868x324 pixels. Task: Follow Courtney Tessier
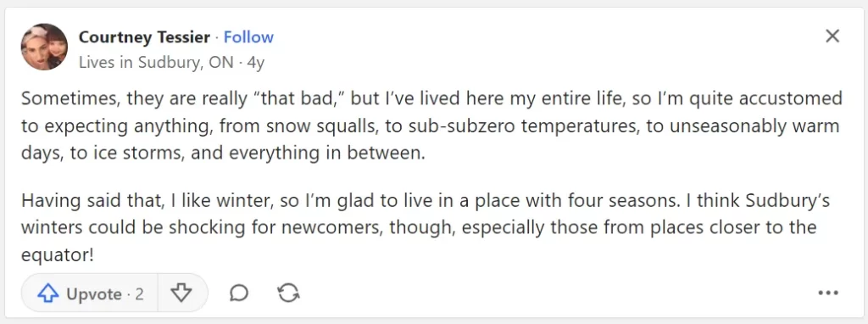click(x=248, y=37)
